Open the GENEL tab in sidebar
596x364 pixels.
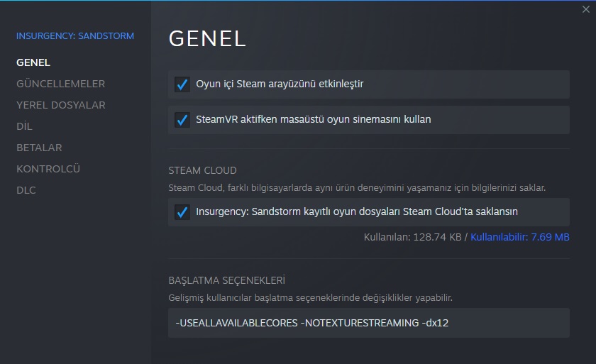[33, 62]
